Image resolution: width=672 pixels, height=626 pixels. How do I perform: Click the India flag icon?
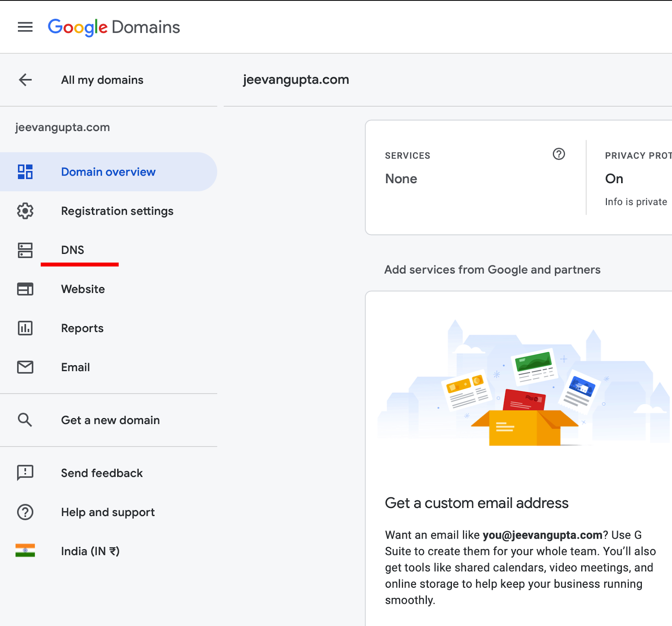coord(25,551)
